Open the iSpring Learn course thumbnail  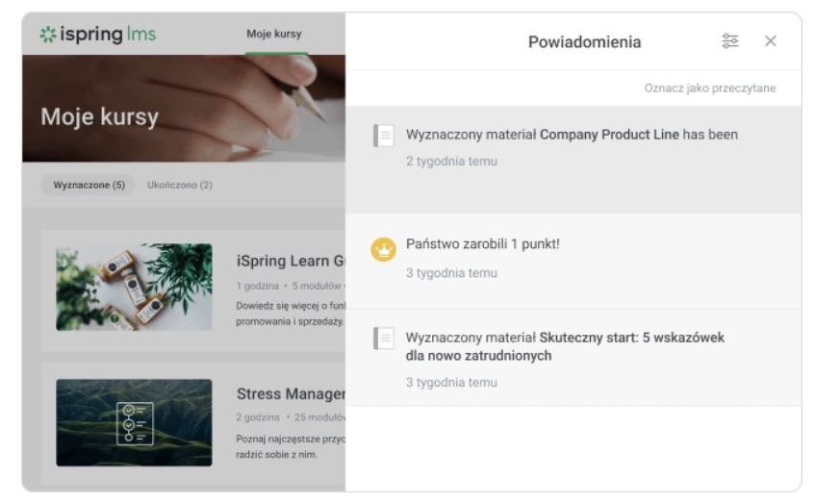[x=134, y=287]
